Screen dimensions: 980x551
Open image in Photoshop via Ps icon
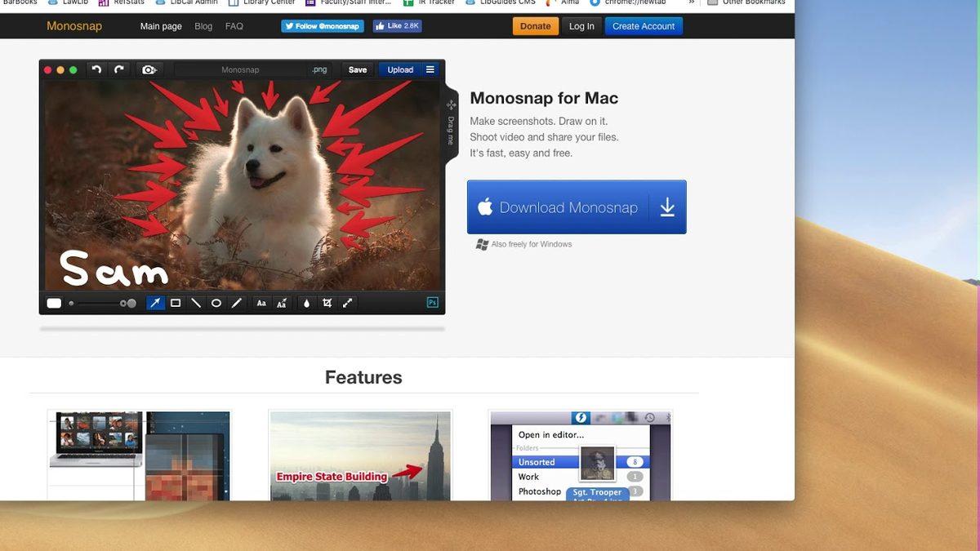click(432, 303)
